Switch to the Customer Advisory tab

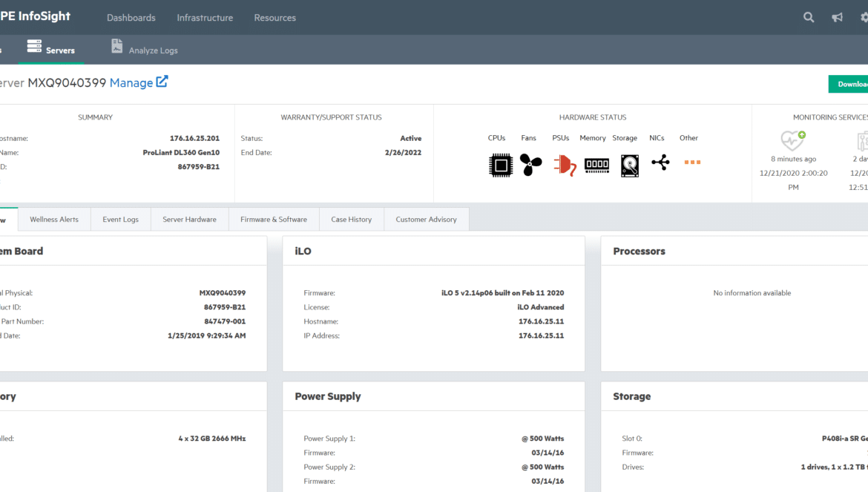[427, 219]
